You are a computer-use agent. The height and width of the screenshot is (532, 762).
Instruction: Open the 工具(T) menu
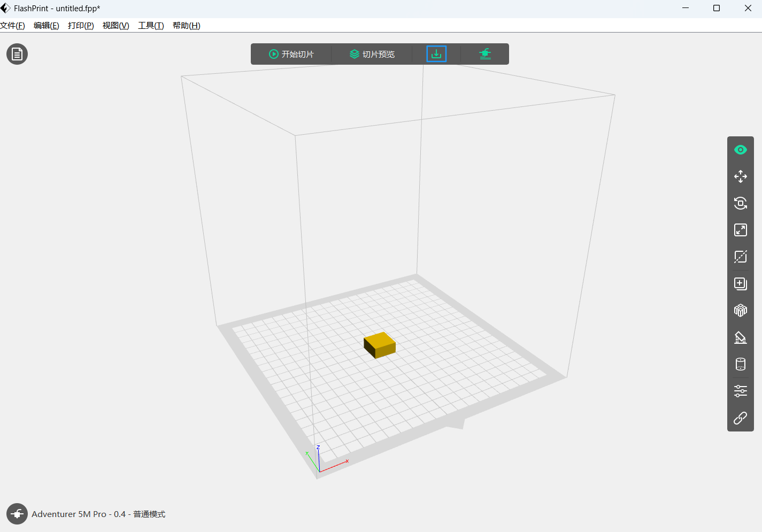pos(151,26)
